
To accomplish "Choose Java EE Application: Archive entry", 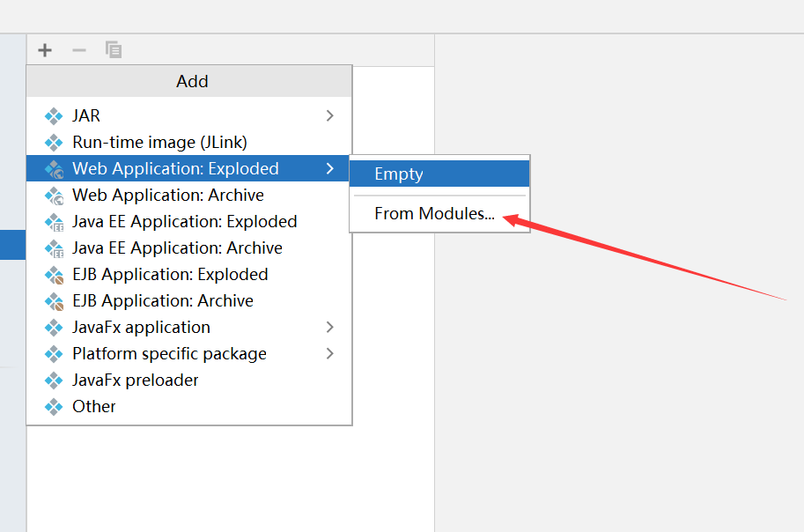I will (188, 248).
